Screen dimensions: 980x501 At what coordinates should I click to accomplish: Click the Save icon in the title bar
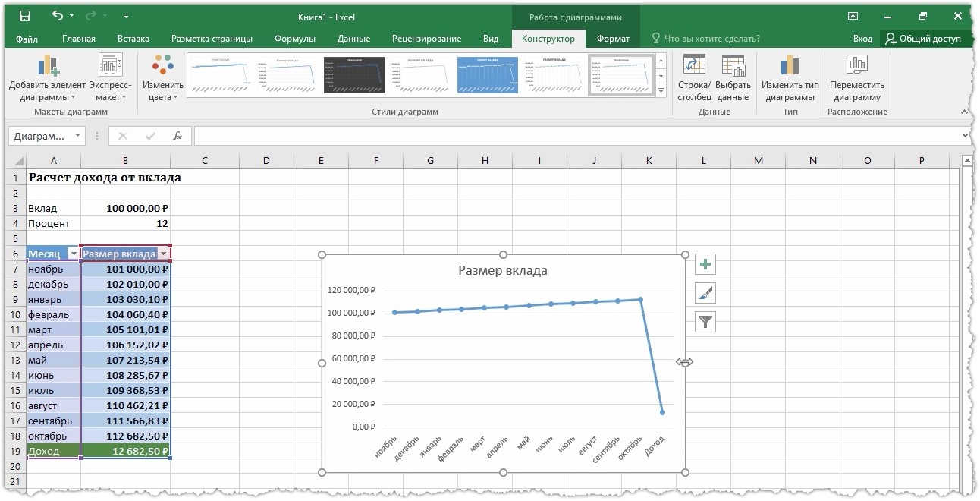[24, 16]
